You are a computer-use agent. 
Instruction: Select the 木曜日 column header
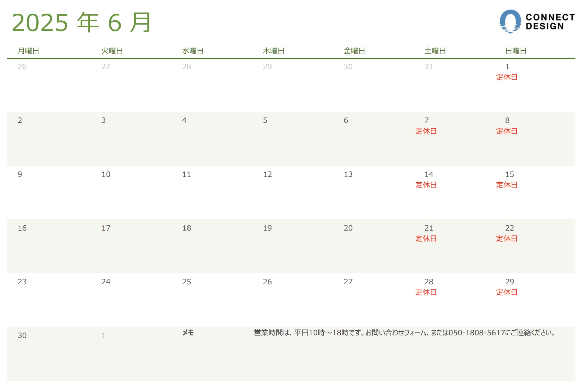(x=274, y=51)
